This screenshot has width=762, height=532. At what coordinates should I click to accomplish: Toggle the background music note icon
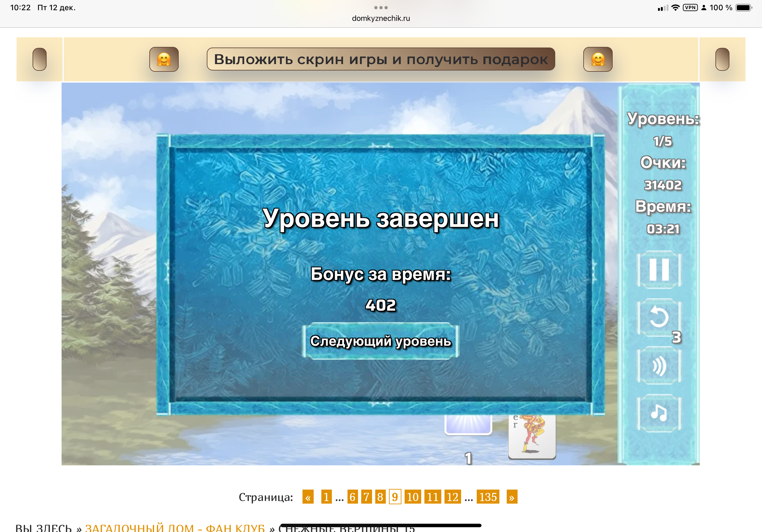click(659, 413)
